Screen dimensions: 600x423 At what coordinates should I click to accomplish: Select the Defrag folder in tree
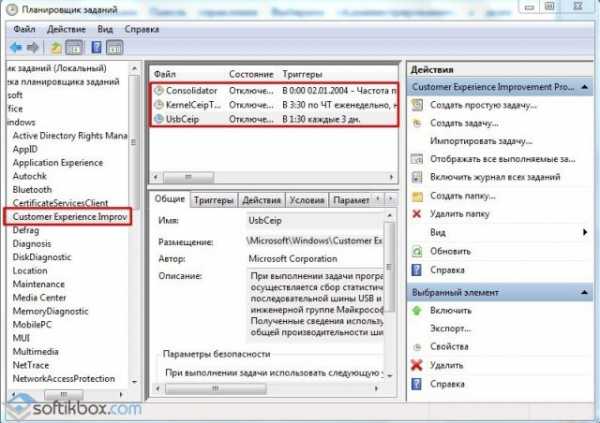(26, 230)
